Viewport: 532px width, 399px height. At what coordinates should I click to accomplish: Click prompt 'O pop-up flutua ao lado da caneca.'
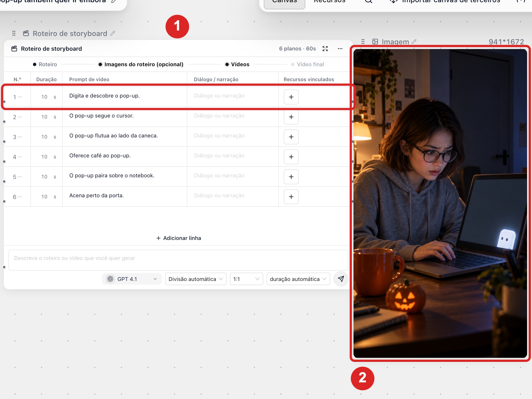pos(114,136)
